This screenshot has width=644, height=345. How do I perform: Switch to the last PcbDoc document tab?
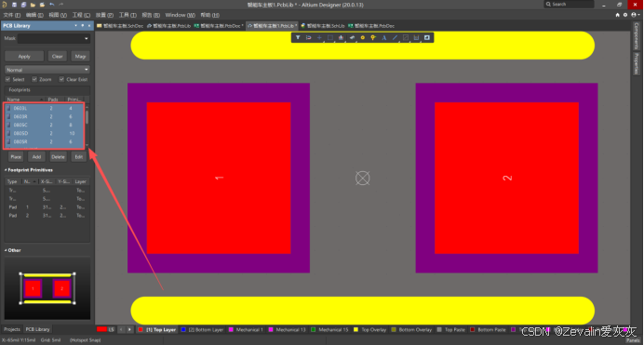(x=371, y=25)
